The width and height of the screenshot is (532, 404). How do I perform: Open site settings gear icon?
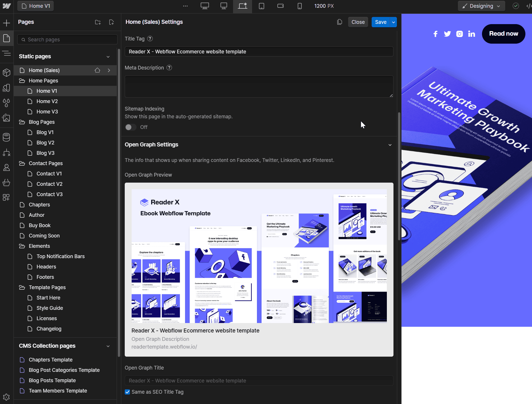7,397
